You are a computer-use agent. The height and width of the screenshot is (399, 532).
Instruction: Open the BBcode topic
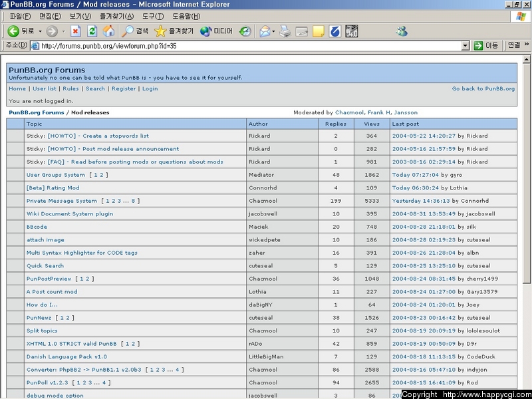[37, 227]
